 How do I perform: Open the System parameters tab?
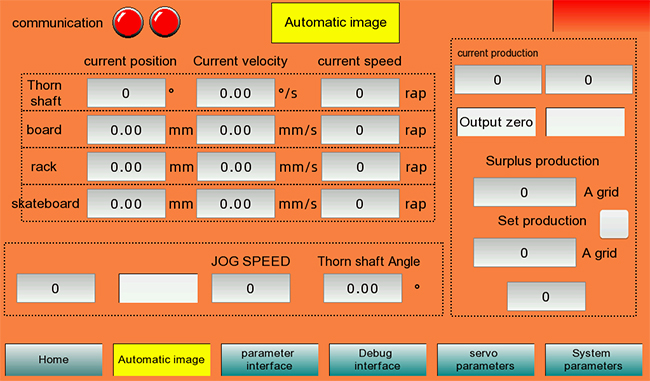[593, 359]
